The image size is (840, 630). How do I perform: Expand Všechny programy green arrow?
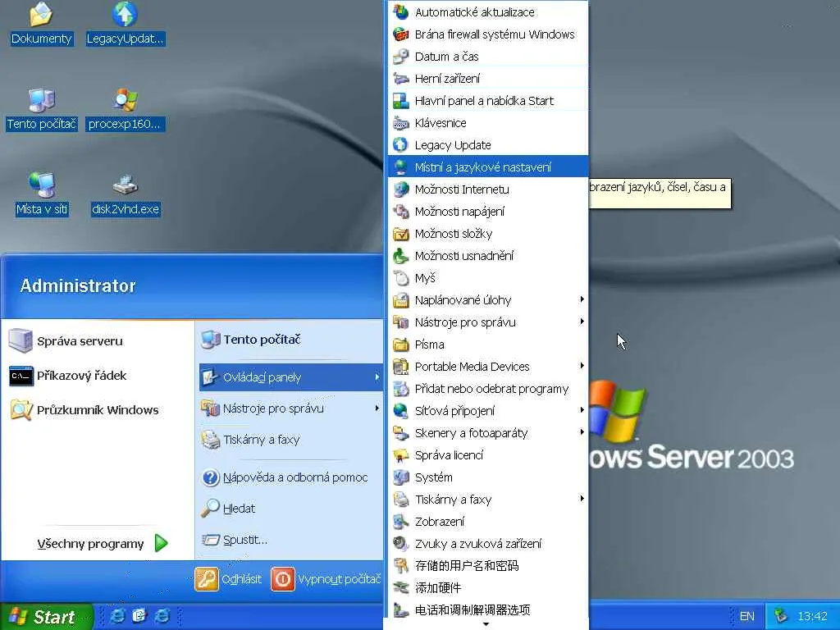162,543
